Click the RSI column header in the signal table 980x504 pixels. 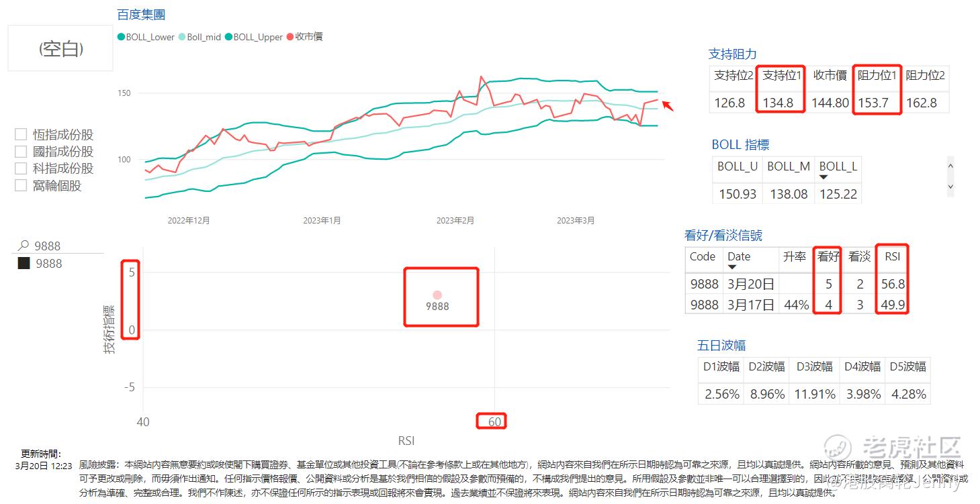coord(892,256)
